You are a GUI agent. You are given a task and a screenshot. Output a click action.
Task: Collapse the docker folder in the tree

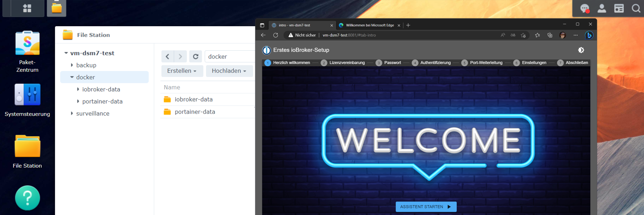(72, 77)
